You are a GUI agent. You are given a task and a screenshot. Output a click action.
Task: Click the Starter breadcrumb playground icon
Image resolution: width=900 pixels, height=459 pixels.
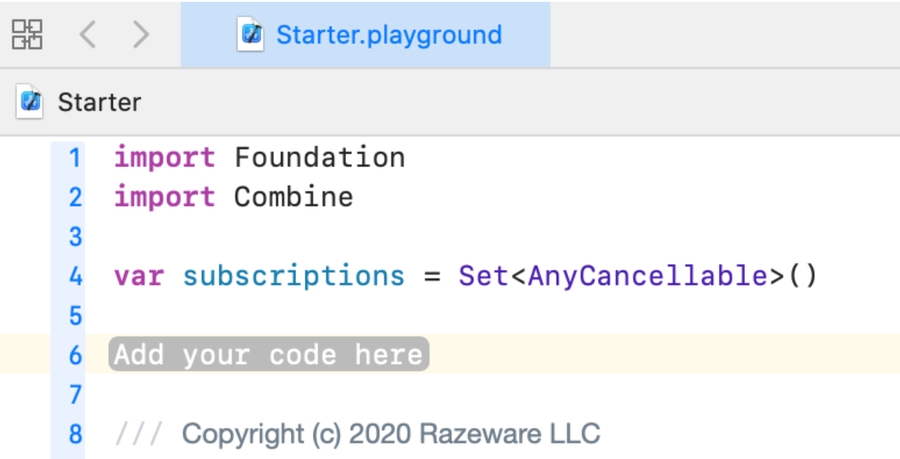pos(31,101)
